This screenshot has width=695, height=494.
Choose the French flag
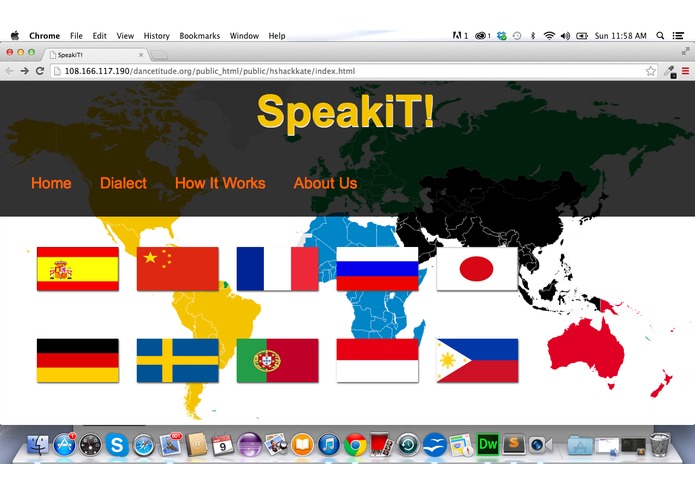coord(277,269)
